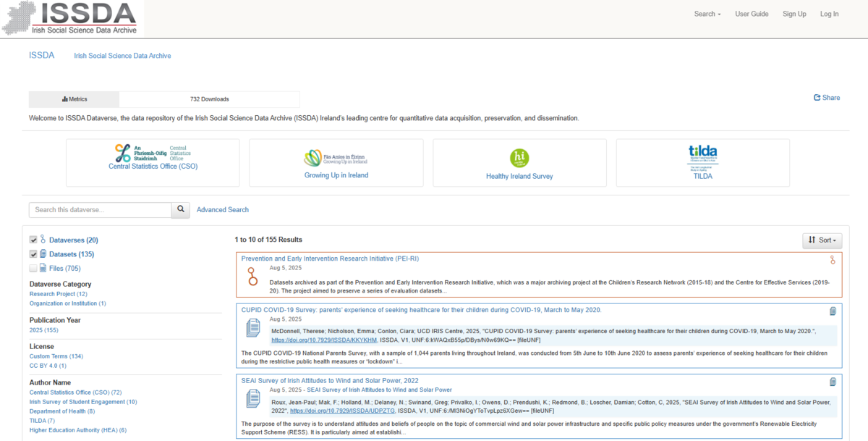Open the Sort dropdown
Screen dimensions: 868x441
(x=822, y=240)
